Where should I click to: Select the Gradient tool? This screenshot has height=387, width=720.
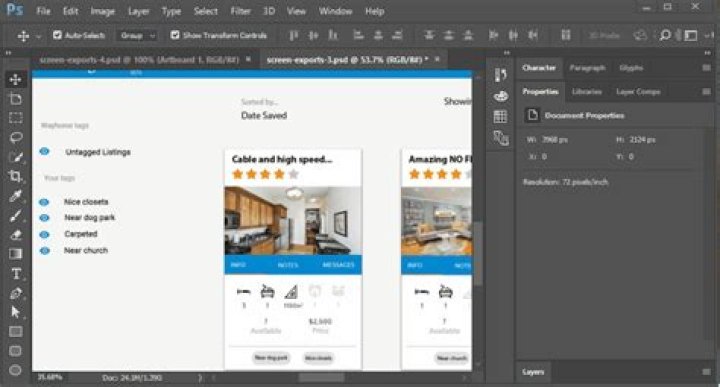[x=16, y=254]
